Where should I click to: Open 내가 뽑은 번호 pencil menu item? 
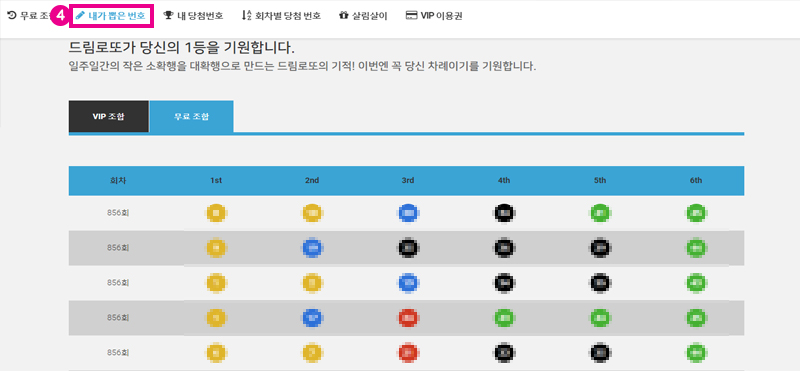click(112, 15)
